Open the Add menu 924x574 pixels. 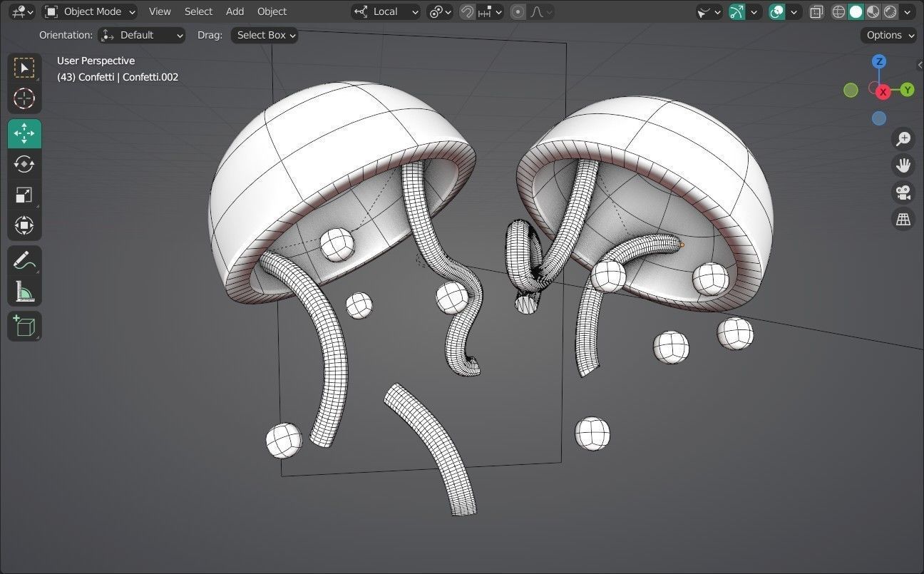pos(235,11)
